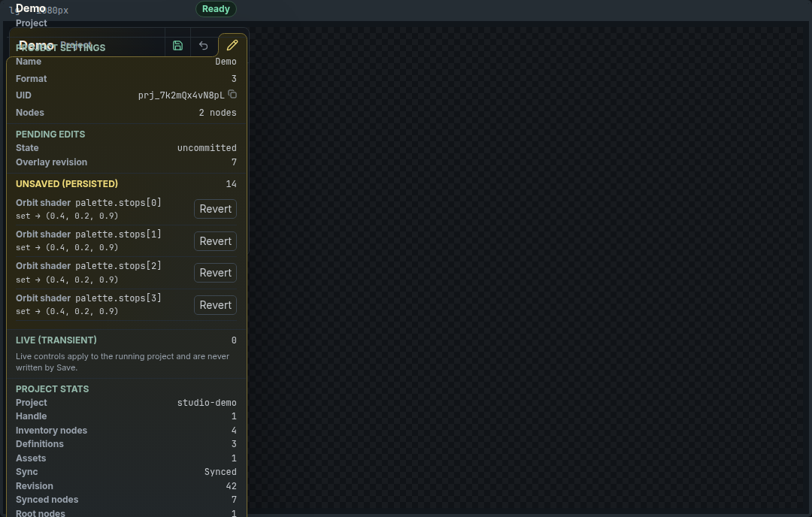The height and width of the screenshot is (517, 812).
Task: Click the 'Overlay revision' label
Action: pos(51,162)
